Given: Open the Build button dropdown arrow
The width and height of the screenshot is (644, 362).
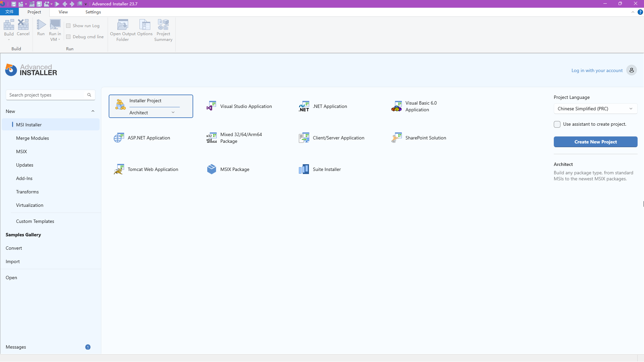Looking at the screenshot, I should 9,40.
